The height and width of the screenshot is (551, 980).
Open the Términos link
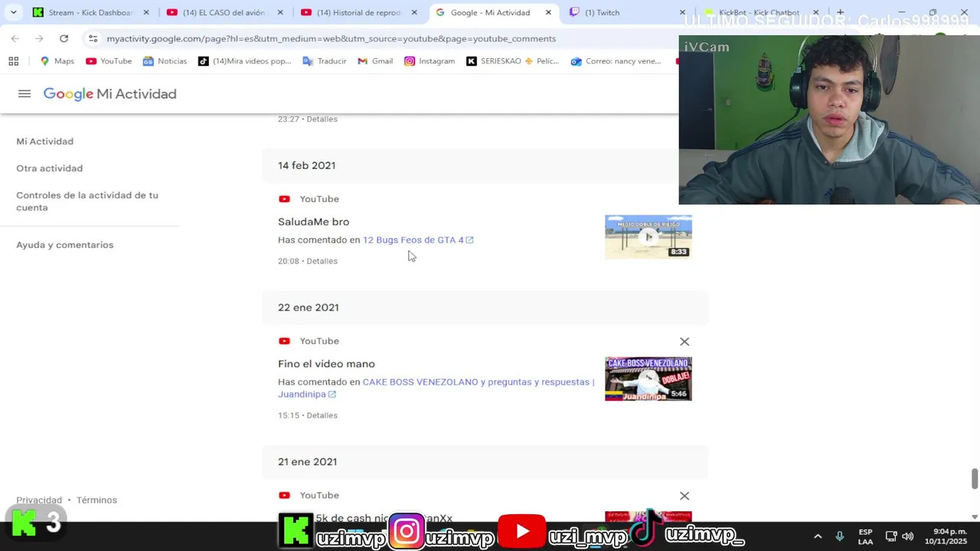96,500
